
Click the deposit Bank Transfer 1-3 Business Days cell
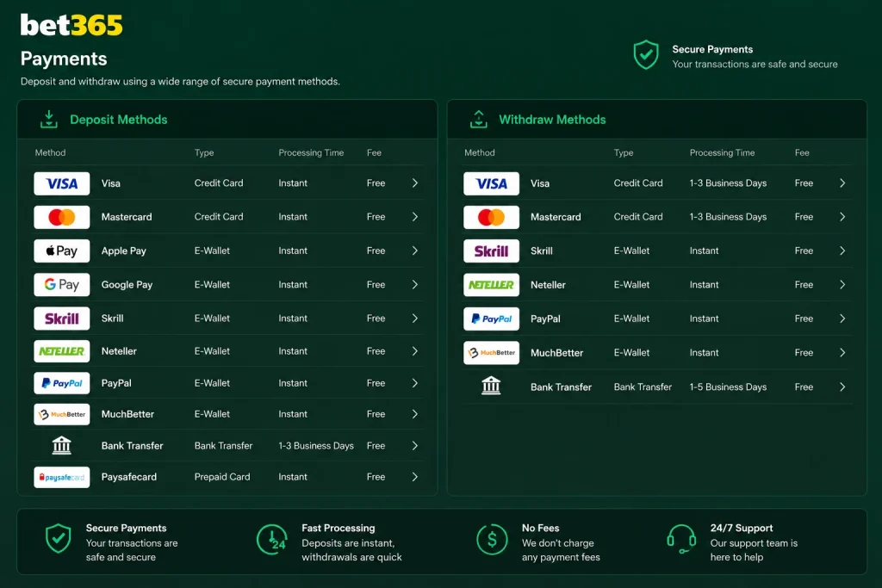click(316, 446)
